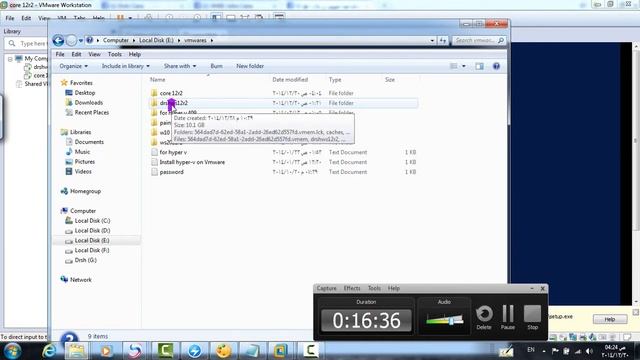
Task: Open the Music library
Action: tap(82, 152)
